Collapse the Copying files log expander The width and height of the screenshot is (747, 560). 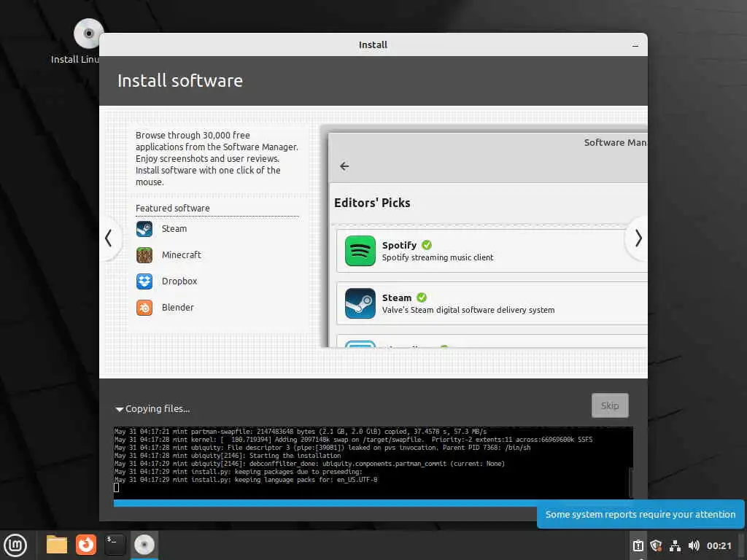tap(119, 409)
